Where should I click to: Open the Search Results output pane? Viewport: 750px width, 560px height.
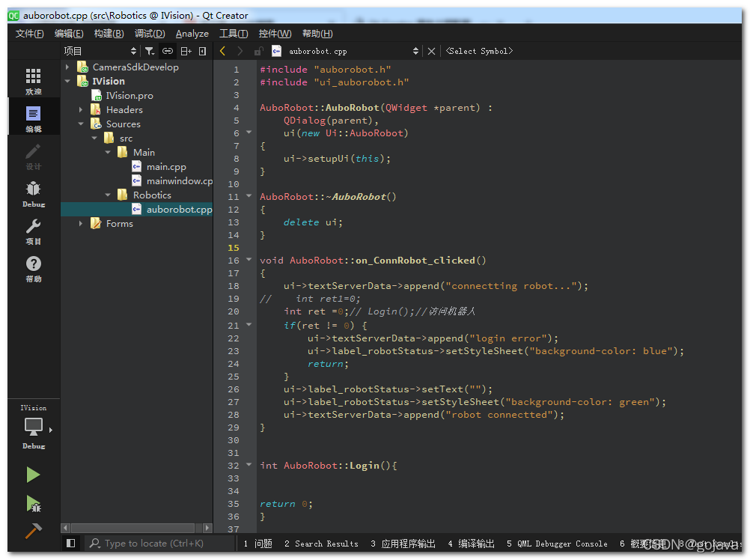[321, 544]
